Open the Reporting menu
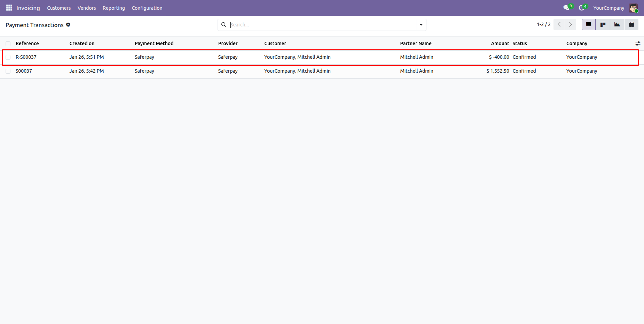This screenshot has width=644, height=324. coord(113,8)
